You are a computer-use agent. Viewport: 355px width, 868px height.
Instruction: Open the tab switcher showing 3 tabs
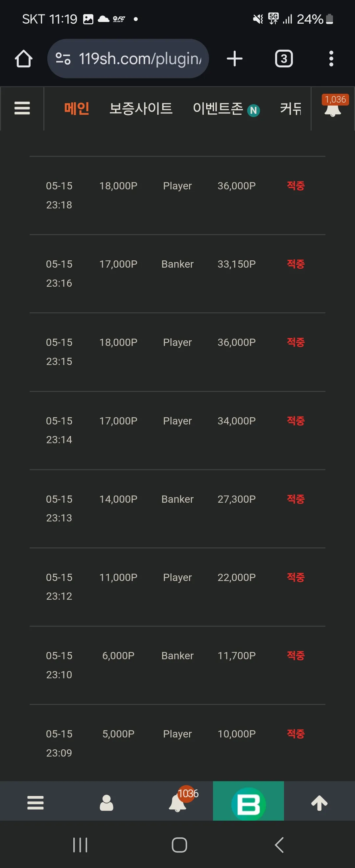click(284, 59)
